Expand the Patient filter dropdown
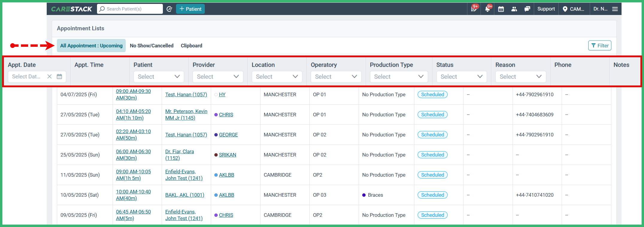Viewport: 644px width, 227px height. point(159,76)
